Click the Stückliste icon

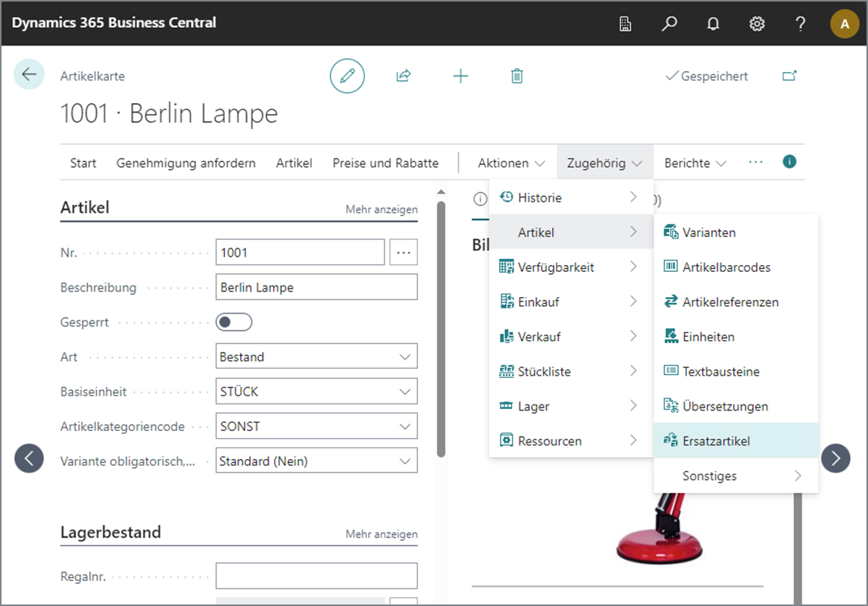click(506, 371)
